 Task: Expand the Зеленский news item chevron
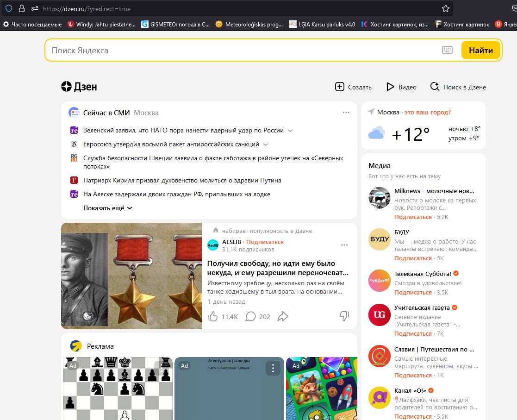pos(290,131)
